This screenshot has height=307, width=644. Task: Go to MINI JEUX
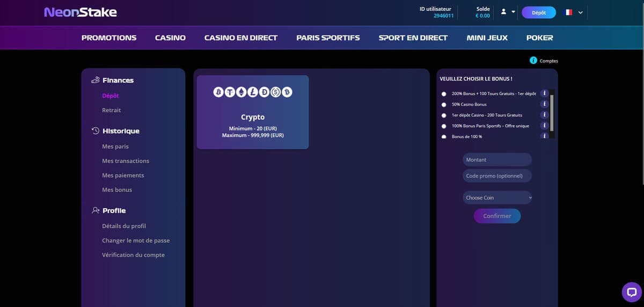point(487,38)
